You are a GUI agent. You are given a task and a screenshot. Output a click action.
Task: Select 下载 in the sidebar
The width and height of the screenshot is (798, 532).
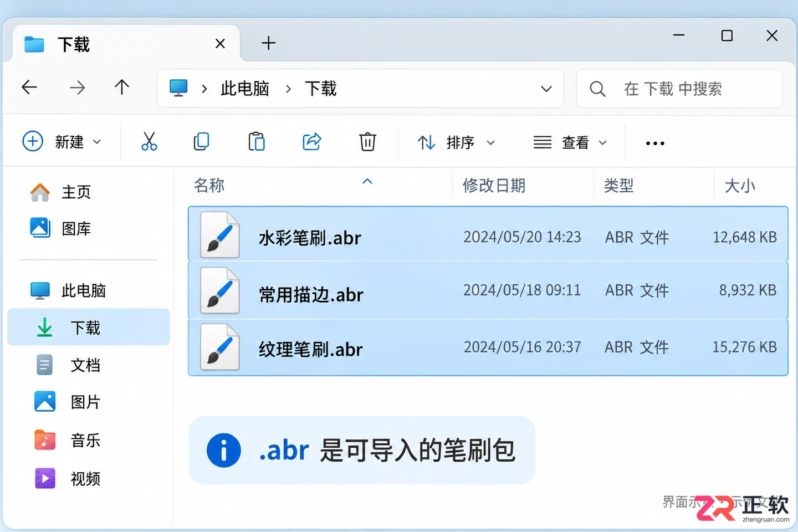click(x=88, y=327)
